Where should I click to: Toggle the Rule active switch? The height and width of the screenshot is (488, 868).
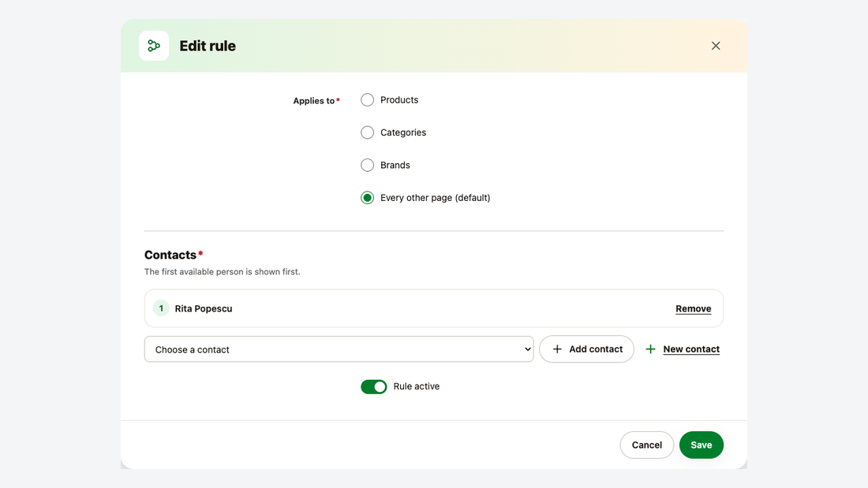[x=374, y=386]
